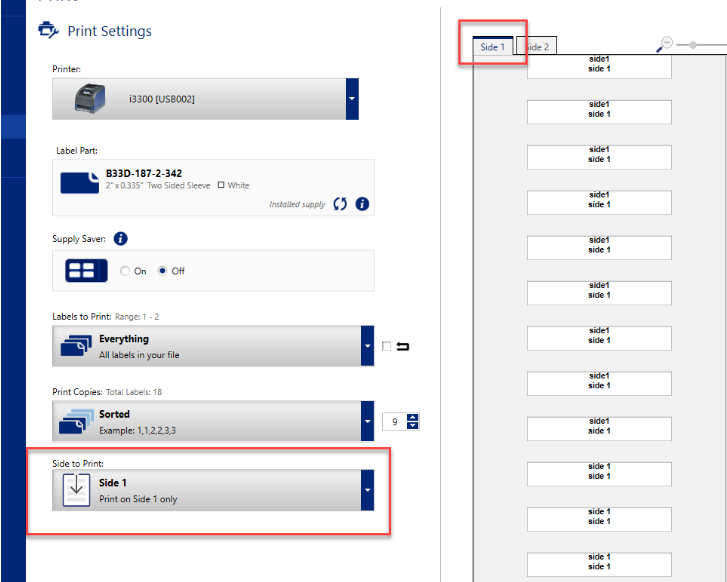727x582 pixels.
Task: Select the Supply Saver Off option
Action: coord(163,271)
